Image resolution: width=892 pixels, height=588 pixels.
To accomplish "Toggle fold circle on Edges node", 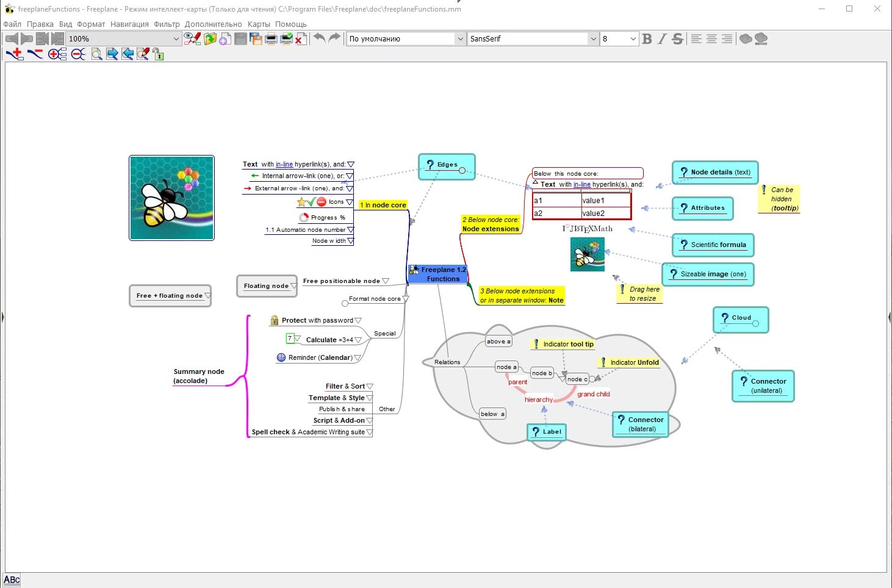I will click(x=462, y=171).
